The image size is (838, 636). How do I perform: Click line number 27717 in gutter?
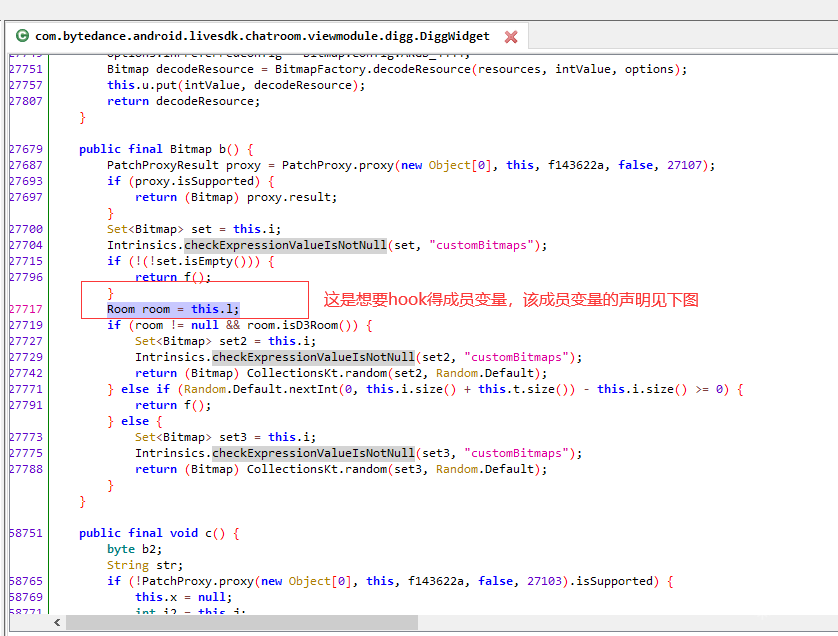pyautogui.click(x=26, y=309)
